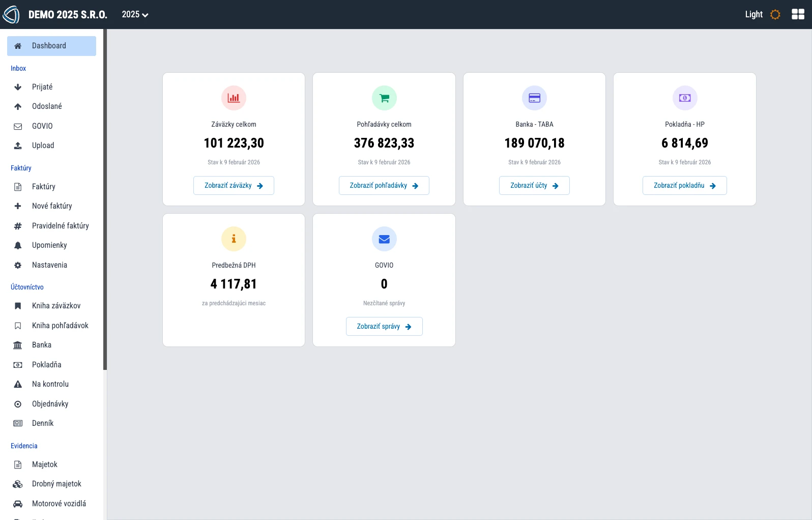Click the envelope icon on GOVIO card
The width and height of the screenshot is (812, 520).
click(384, 239)
